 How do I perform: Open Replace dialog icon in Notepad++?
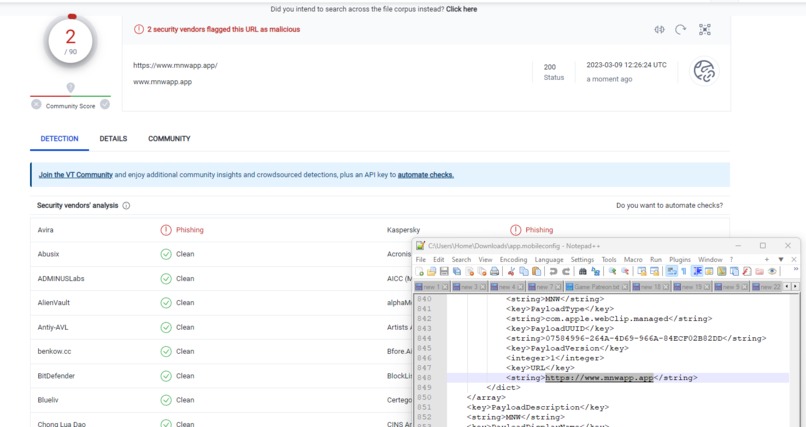pyautogui.click(x=595, y=271)
